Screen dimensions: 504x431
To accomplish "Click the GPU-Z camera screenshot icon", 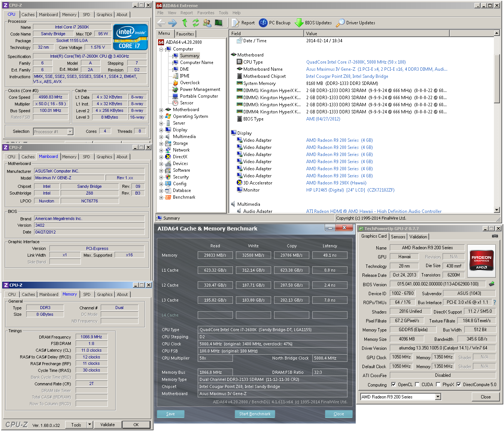I will click(495, 236).
